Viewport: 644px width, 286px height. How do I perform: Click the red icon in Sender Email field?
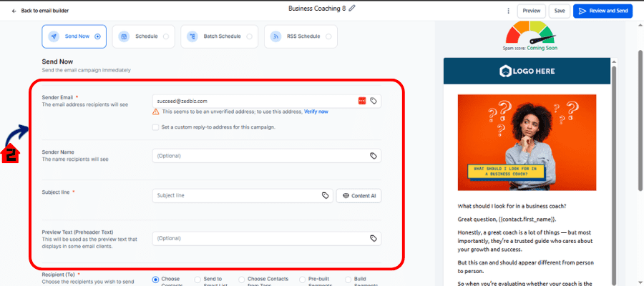(x=362, y=101)
